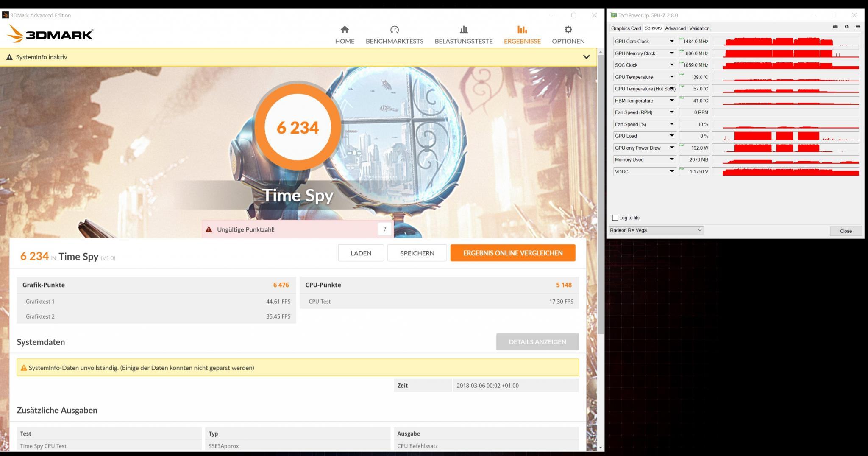Open the Belastungsteste stress tests tab

coord(464,35)
